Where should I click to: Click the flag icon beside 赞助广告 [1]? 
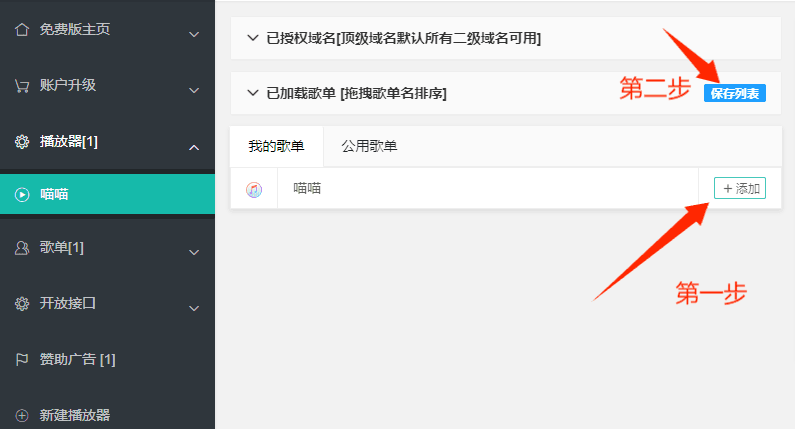pos(22,360)
